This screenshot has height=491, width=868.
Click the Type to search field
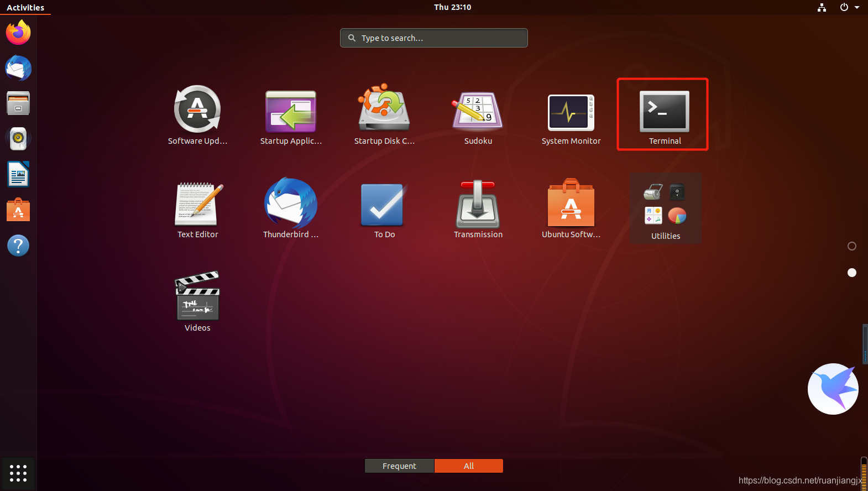pos(434,38)
